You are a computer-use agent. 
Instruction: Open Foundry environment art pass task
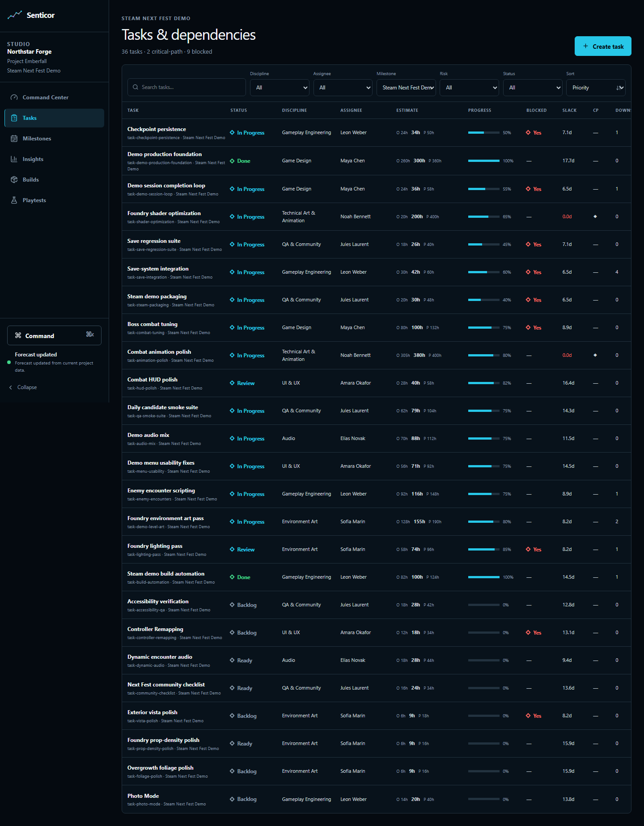[x=165, y=518]
